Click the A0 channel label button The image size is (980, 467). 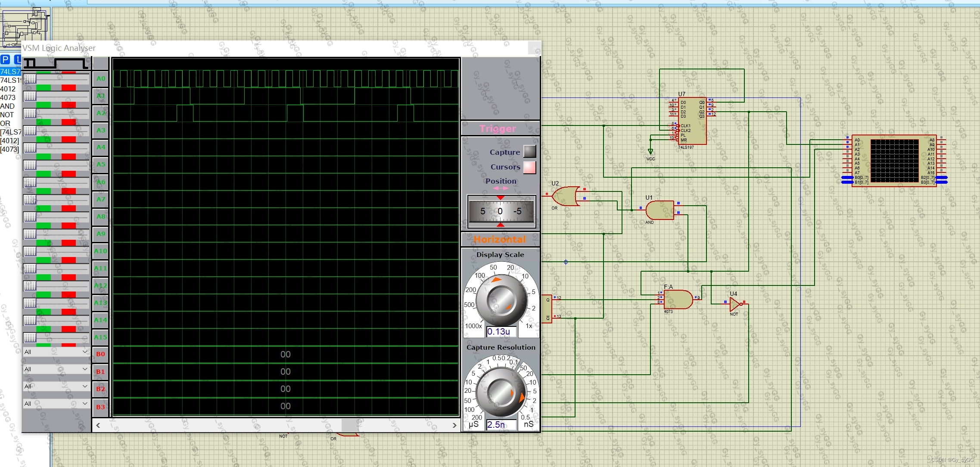[x=100, y=78]
